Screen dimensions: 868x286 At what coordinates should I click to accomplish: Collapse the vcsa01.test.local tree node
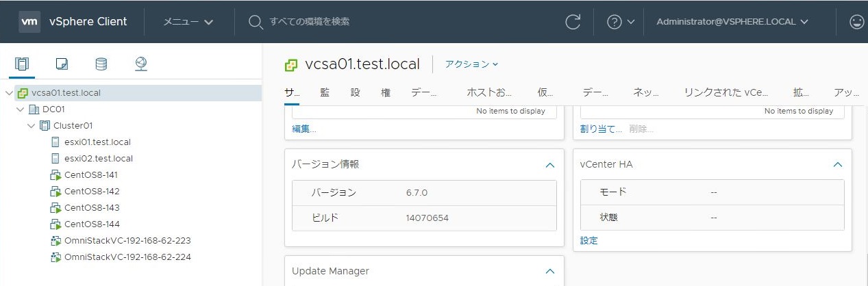click(x=9, y=93)
